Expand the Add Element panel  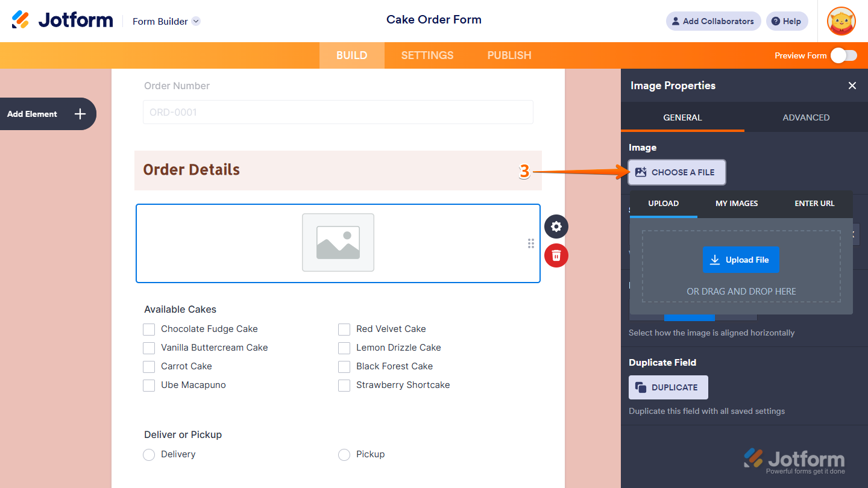point(79,114)
